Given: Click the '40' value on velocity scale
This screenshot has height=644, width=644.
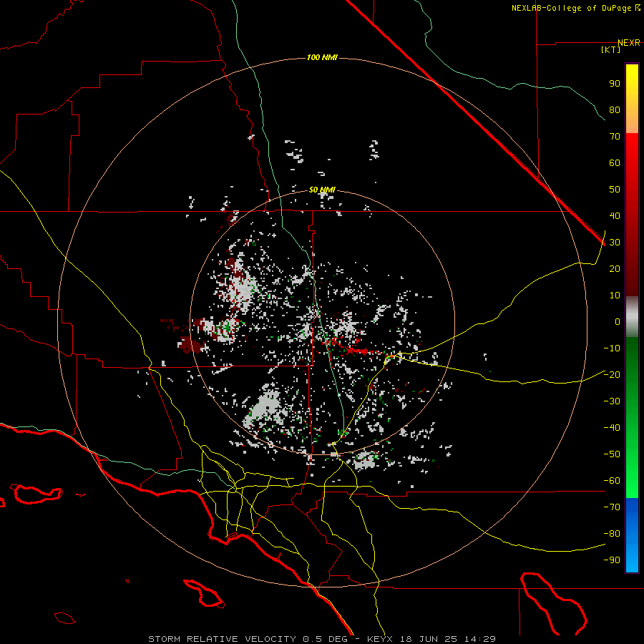Looking at the screenshot, I should [x=615, y=216].
